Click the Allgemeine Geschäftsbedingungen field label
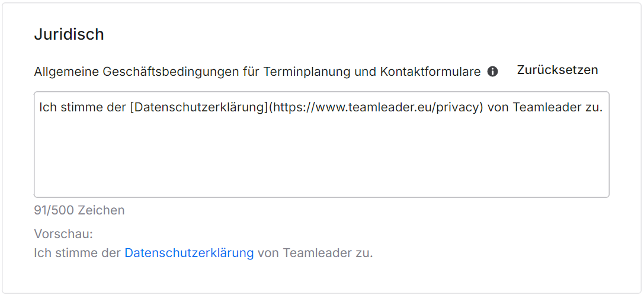The height and width of the screenshot is (295, 644). (x=258, y=72)
